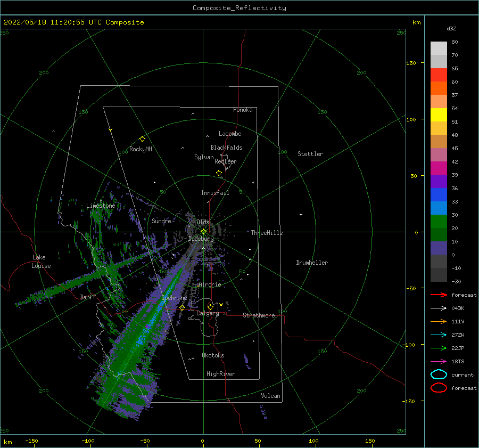This screenshot has height=448, width=479.
Task: Click the Lacombe city label
Action: tap(230, 134)
